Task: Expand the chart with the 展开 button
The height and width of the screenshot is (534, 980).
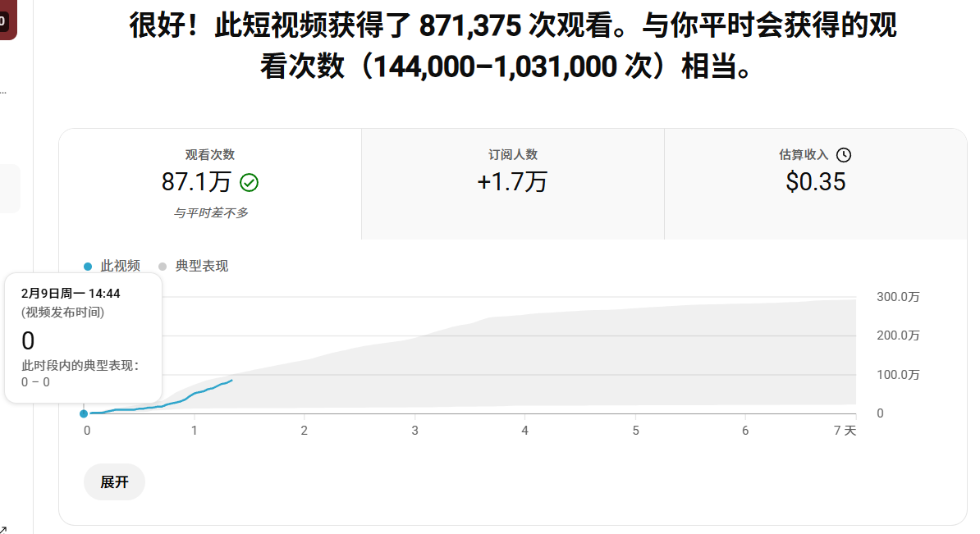Action: pyautogui.click(x=114, y=482)
